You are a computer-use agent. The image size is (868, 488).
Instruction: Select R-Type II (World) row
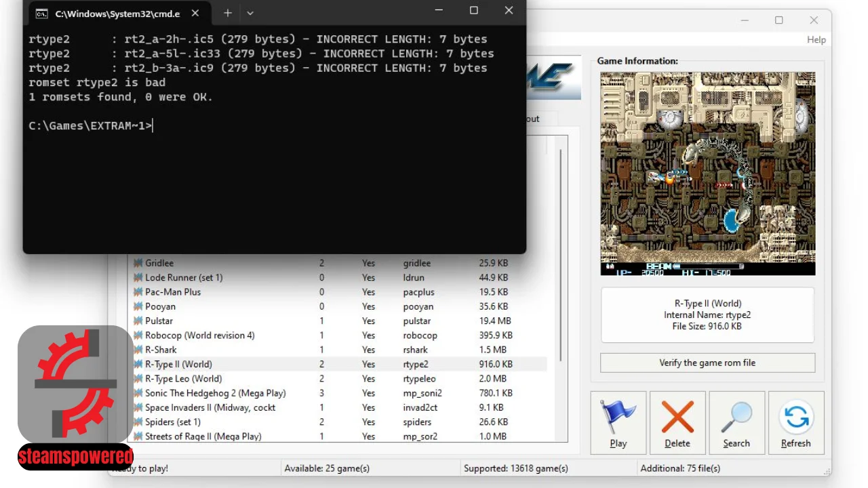tap(339, 364)
